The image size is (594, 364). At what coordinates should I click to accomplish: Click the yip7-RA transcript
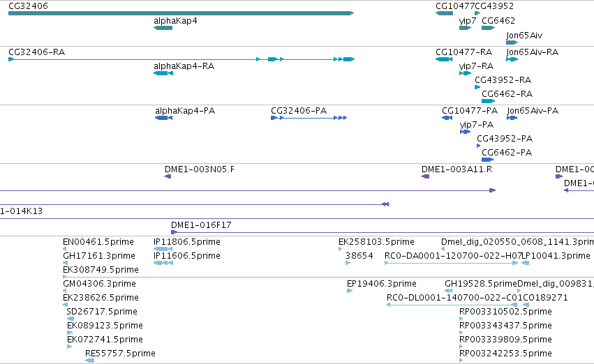tap(465, 73)
